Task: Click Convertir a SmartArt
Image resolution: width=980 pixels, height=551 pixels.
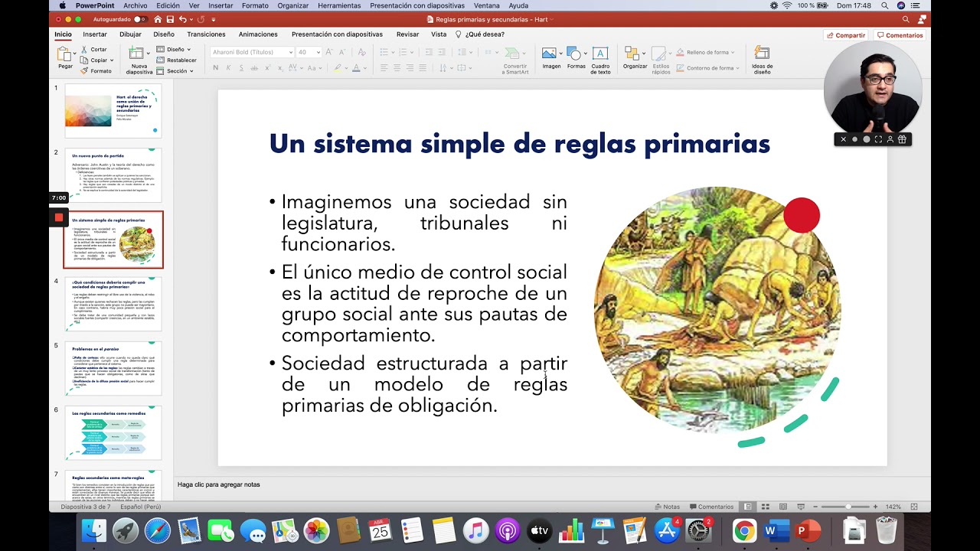Action: coord(515,60)
